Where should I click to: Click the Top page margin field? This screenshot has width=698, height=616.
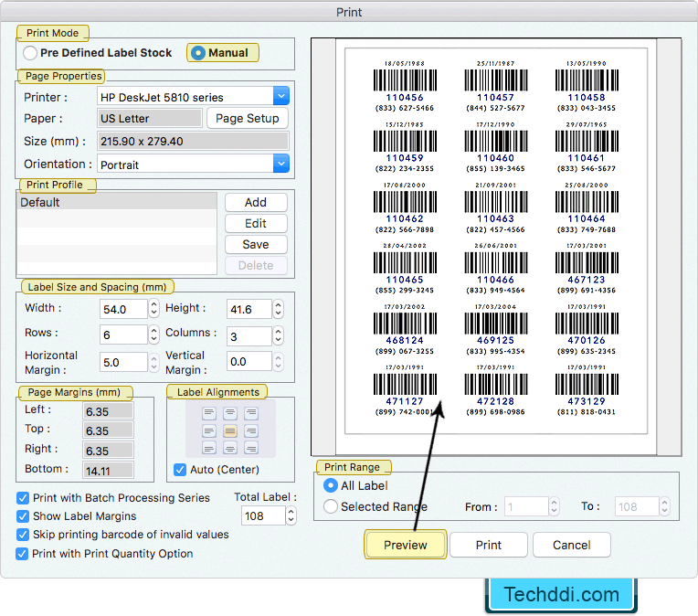[x=108, y=430]
